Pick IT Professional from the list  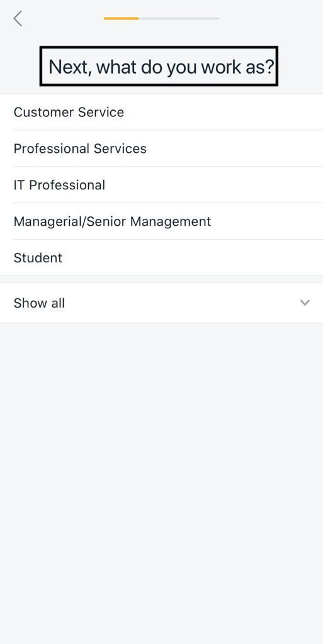pyautogui.click(x=161, y=185)
